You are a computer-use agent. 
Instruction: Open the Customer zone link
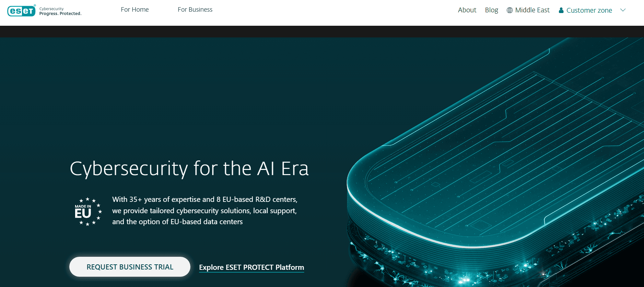coord(589,10)
